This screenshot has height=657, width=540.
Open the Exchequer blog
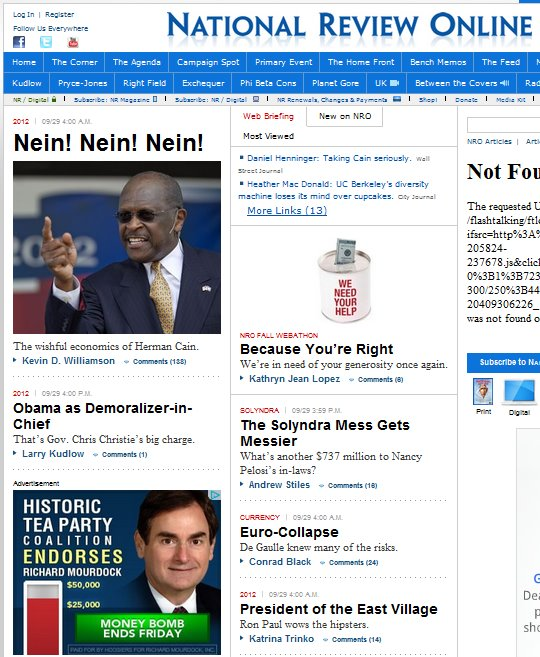coord(203,83)
